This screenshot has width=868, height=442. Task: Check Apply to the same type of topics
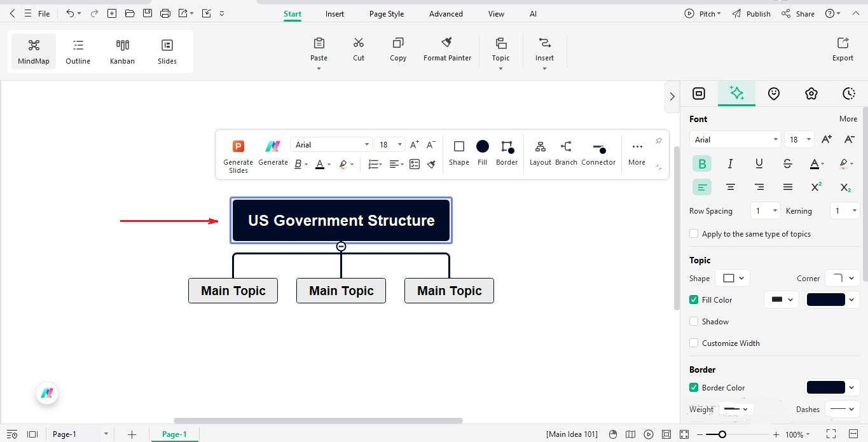click(694, 233)
